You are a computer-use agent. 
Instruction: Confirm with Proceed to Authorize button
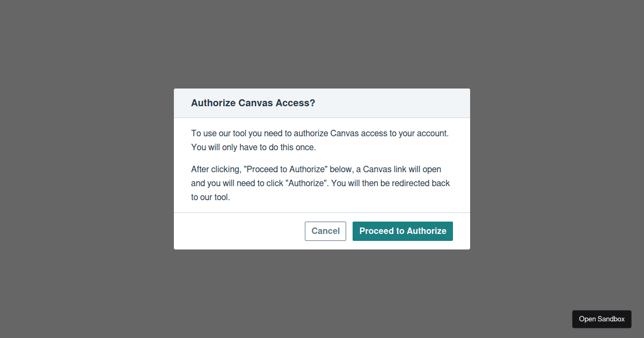pos(402,231)
